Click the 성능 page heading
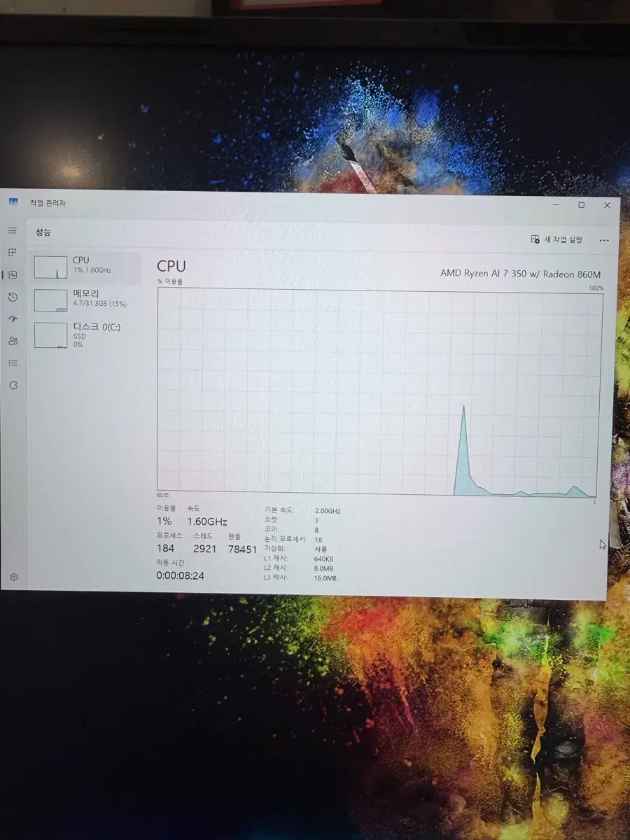Screen dimensions: 630x840 [x=43, y=232]
